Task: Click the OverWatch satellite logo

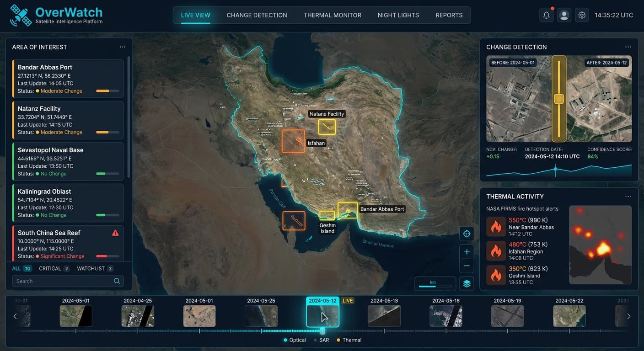Action: tap(19, 15)
